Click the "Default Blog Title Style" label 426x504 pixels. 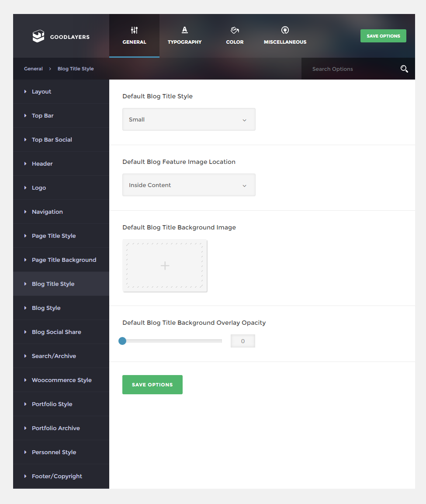click(157, 97)
